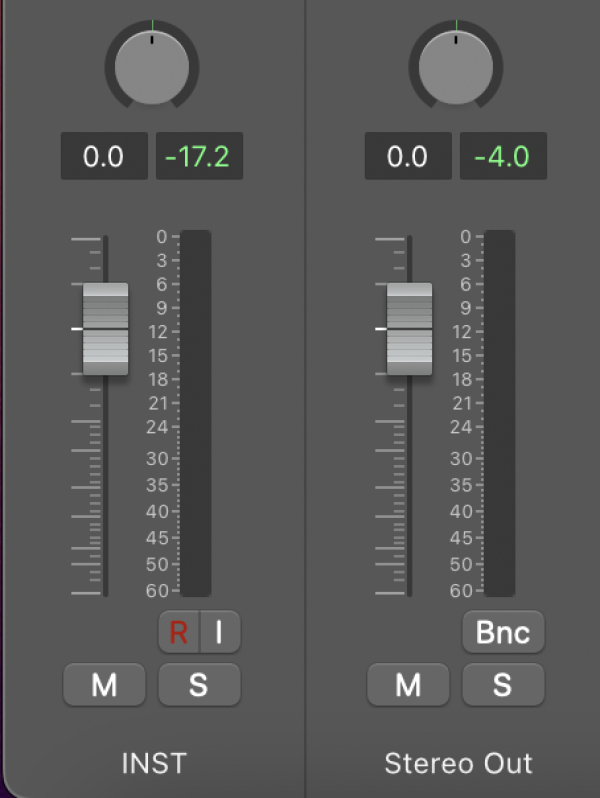The width and height of the screenshot is (600, 798).
Task: Enable record on the INST channel
Action: (179, 632)
